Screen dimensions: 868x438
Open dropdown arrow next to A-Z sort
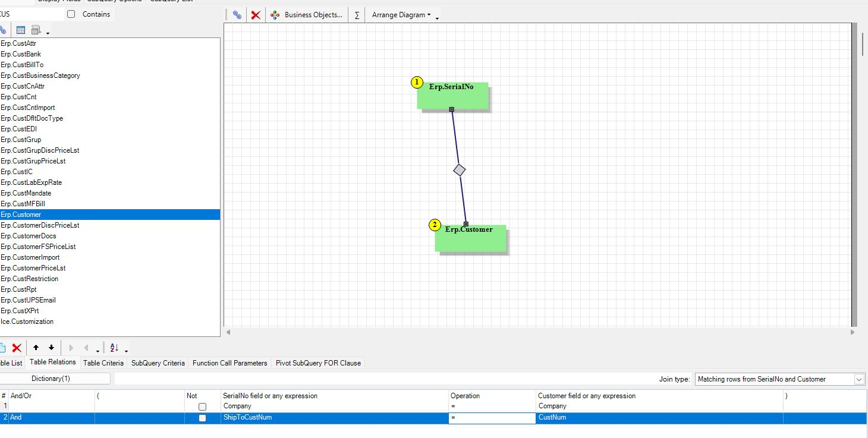tap(126, 350)
